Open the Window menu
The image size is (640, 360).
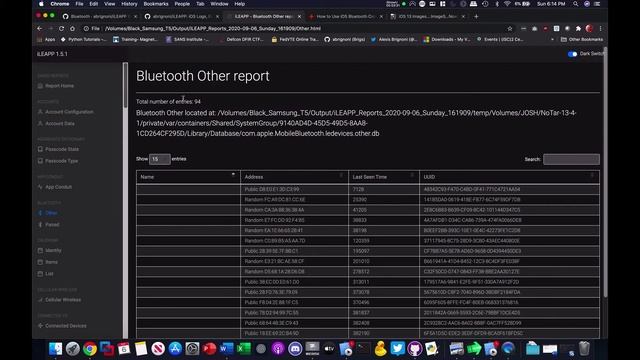point(219,4)
